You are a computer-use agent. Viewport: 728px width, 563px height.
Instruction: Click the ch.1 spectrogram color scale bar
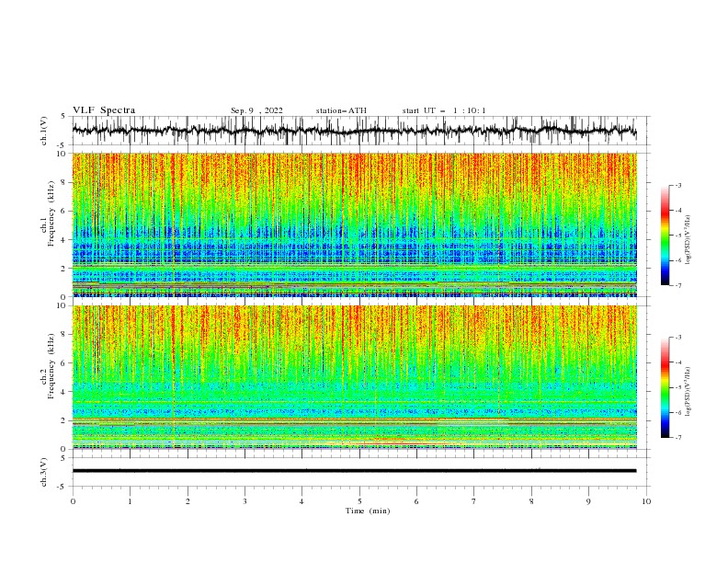[x=665, y=236]
